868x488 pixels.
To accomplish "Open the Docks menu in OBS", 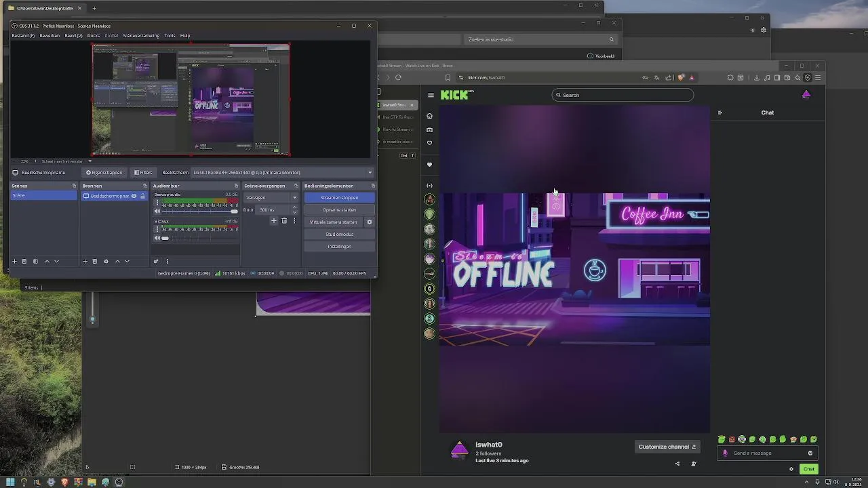I will [94, 35].
